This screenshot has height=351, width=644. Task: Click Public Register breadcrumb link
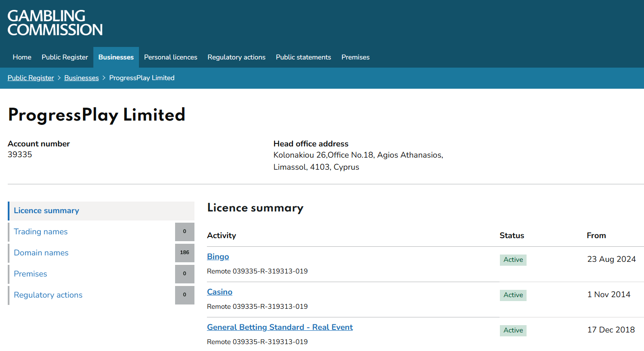[x=31, y=78]
